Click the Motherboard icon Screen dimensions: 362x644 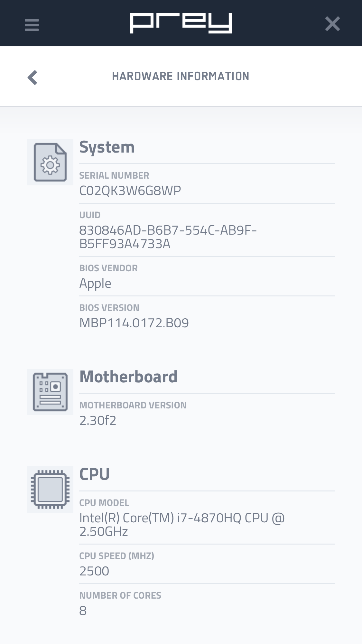[x=50, y=392]
